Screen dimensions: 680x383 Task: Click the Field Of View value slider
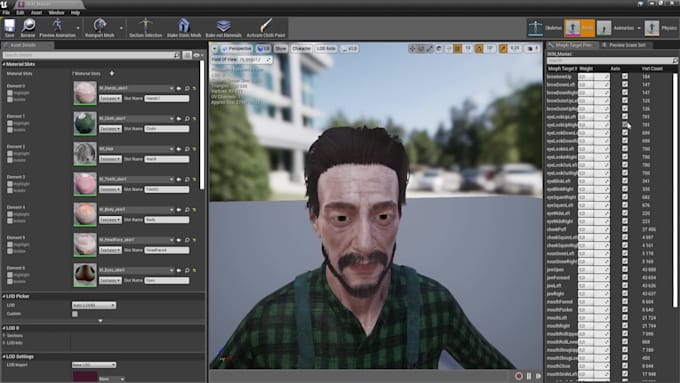[x=255, y=60]
